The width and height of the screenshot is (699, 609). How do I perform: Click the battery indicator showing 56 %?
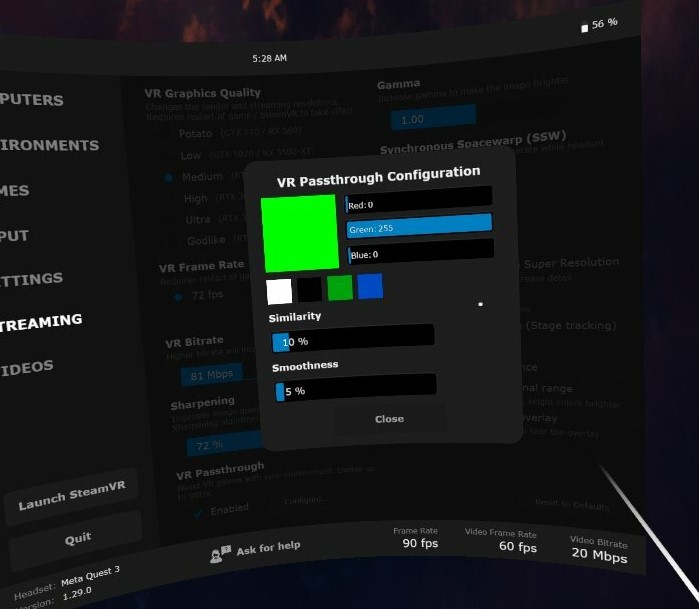[x=599, y=24]
